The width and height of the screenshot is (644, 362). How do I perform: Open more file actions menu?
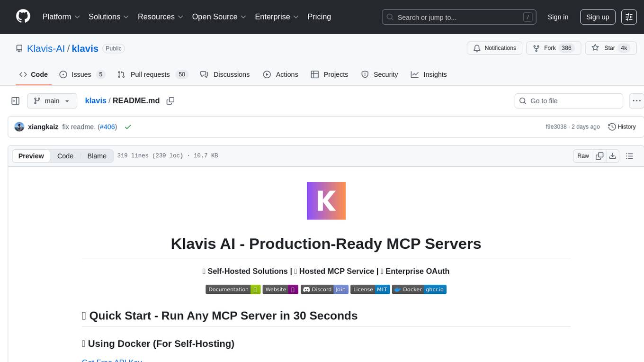(636, 101)
